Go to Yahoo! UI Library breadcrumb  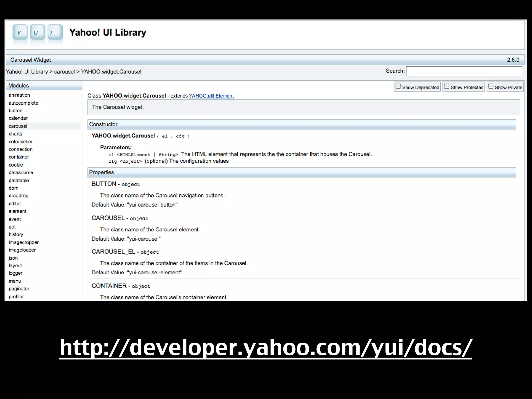click(27, 72)
